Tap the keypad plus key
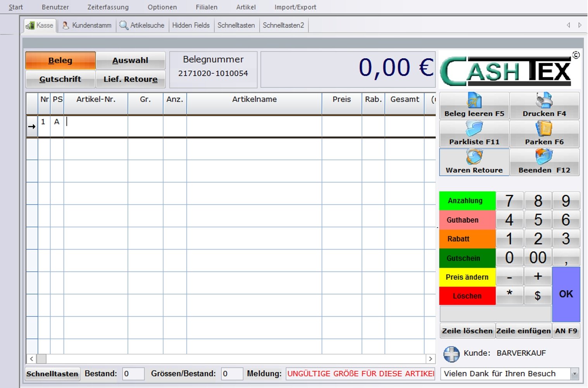This screenshot has width=588, height=388. [538, 277]
